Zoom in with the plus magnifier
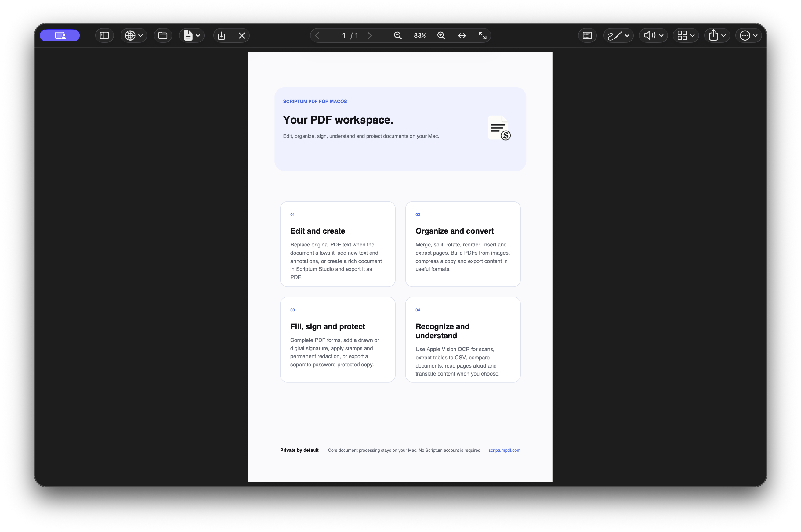Image resolution: width=801 pixels, height=532 pixels. (x=441, y=35)
